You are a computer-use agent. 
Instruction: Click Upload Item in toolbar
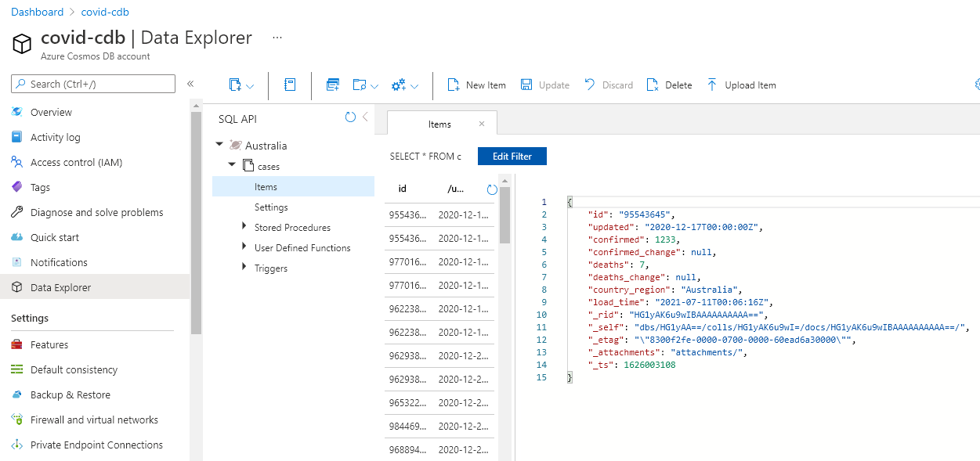coord(741,85)
